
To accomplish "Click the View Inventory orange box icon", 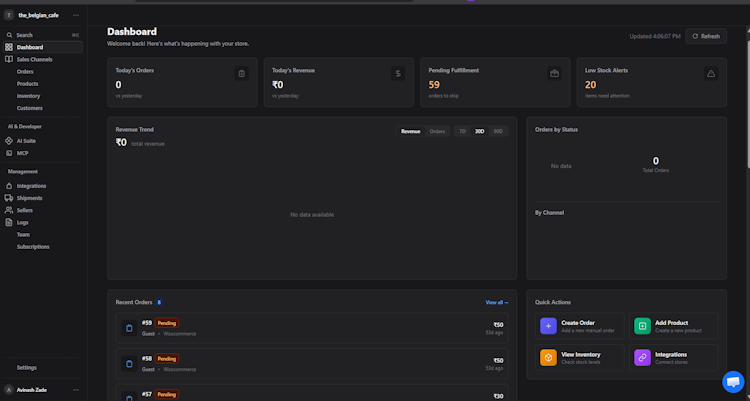I will point(548,357).
